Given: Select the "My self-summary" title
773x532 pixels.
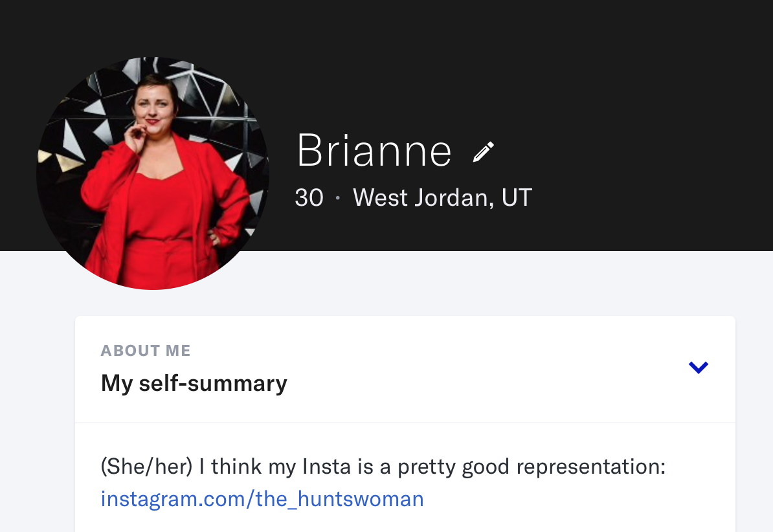Looking at the screenshot, I should pyautogui.click(x=194, y=383).
